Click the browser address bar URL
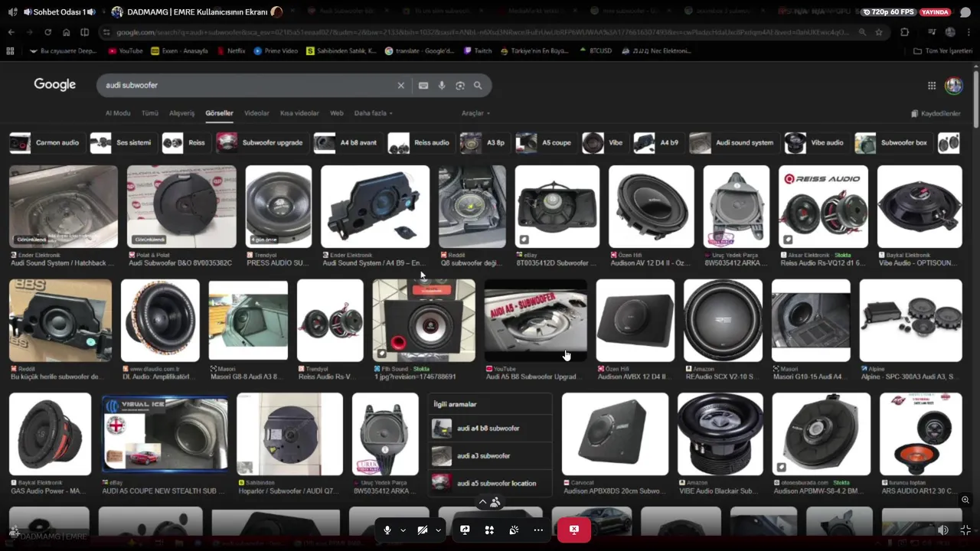The height and width of the screenshot is (551, 980). click(x=482, y=32)
